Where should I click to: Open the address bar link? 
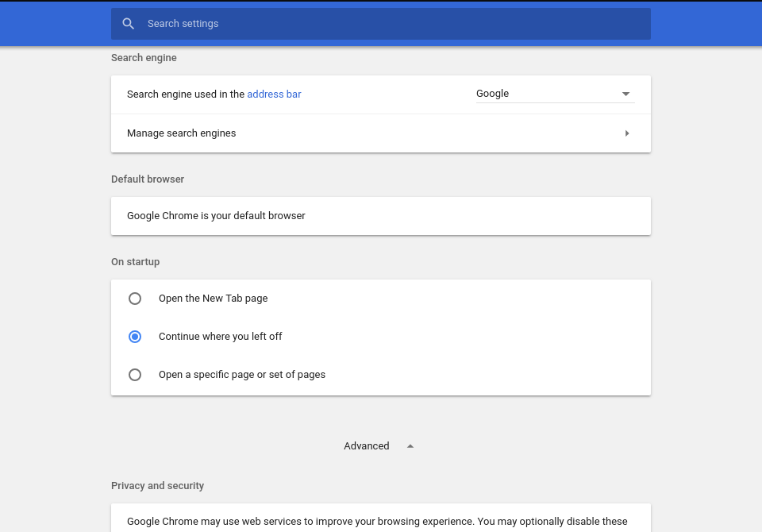[x=274, y=94]
